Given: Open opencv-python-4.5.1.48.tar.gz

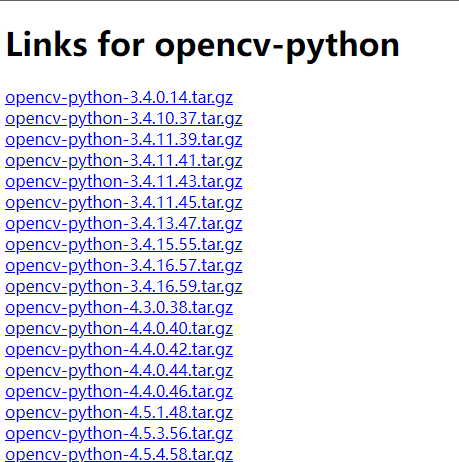Looking at the screenshot, I should click(x=119, y=413).
